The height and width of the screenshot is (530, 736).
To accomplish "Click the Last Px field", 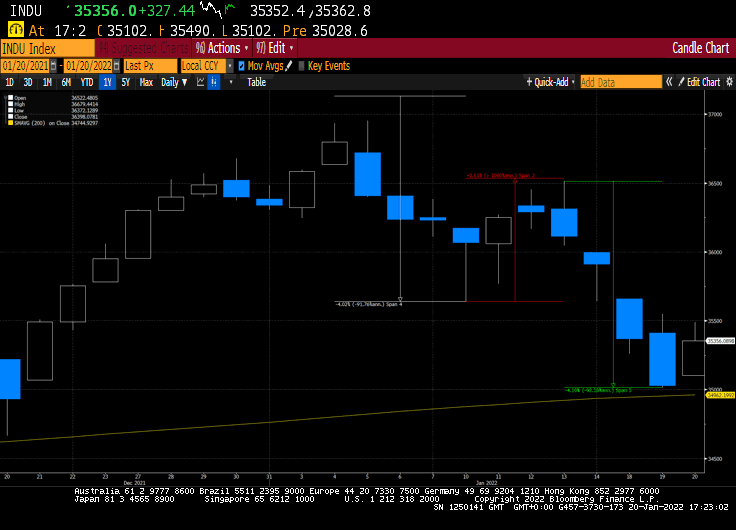I will pos(150,66).
